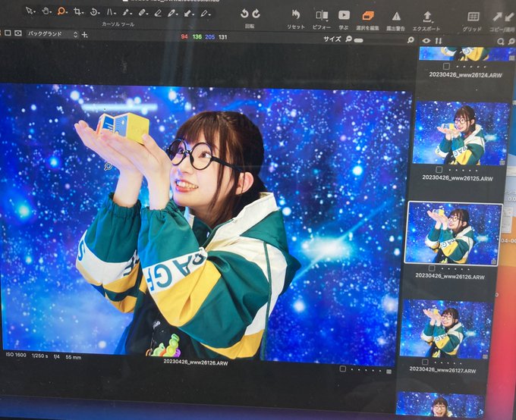Click the apply adjustments down-arrow icon
516x420 pixels.
tap(510, 17)
